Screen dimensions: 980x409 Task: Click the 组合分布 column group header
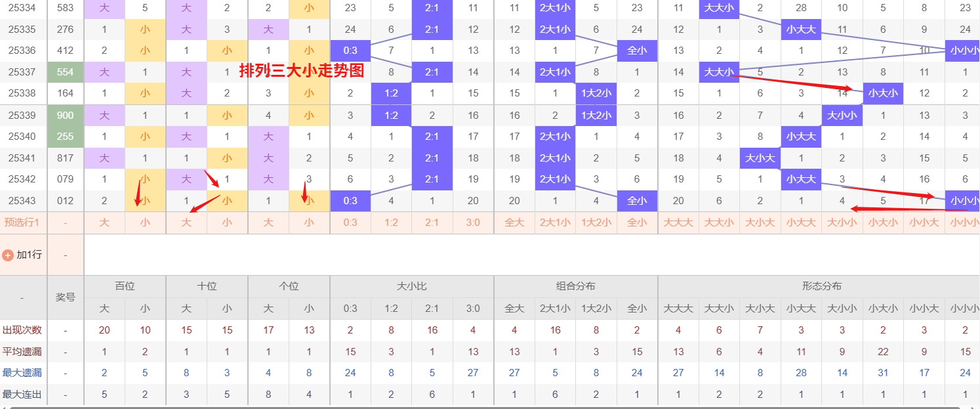click(576, 286)
